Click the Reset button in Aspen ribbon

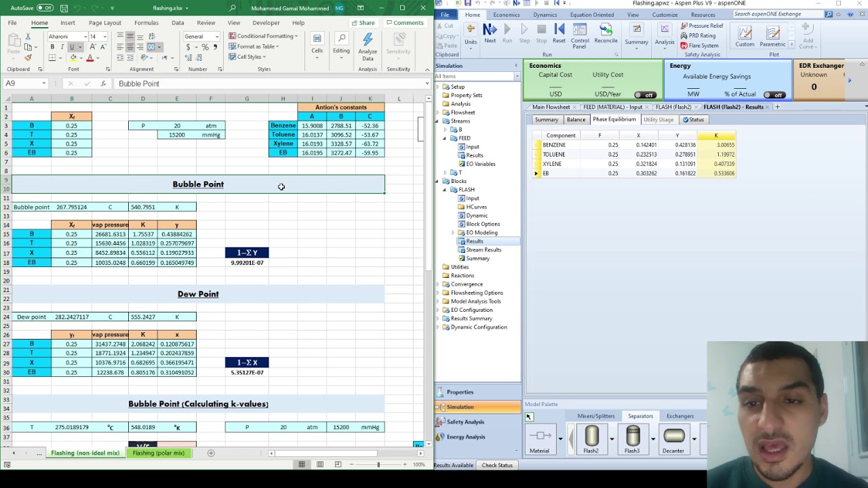pyautogui.click(x=559, y=33)
